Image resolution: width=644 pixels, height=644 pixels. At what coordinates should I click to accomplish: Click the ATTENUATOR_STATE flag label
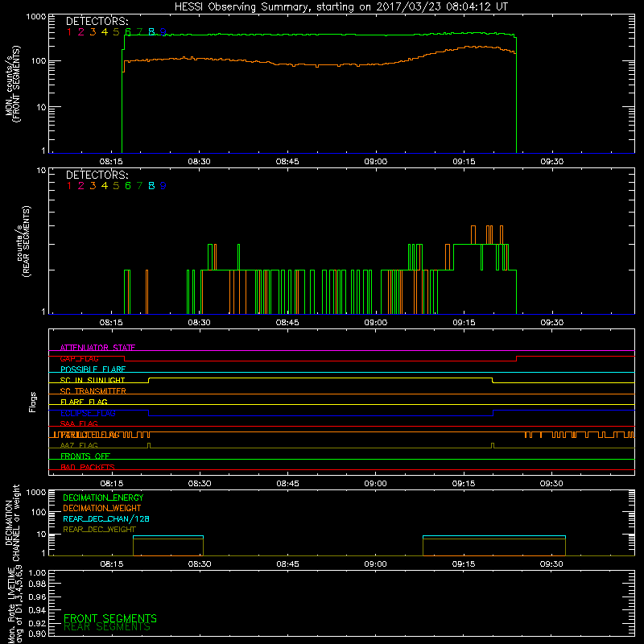click(x=97, y=348)
